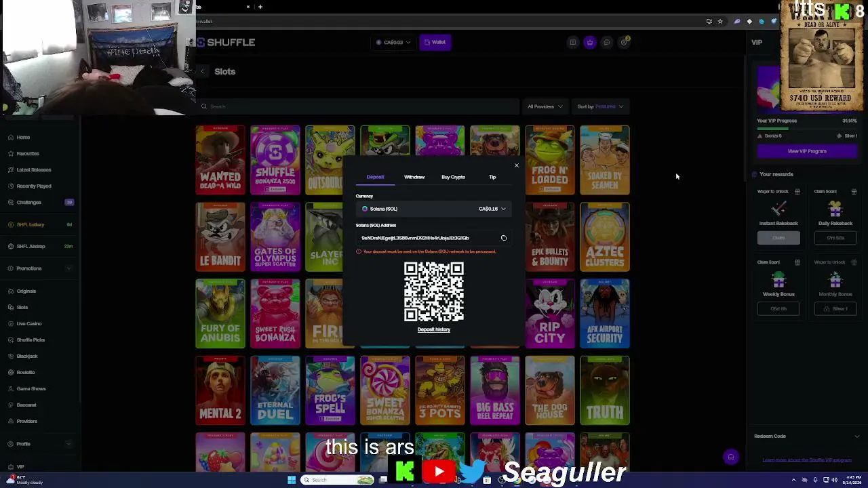Open the Home sidebar icon

point(11,138)
